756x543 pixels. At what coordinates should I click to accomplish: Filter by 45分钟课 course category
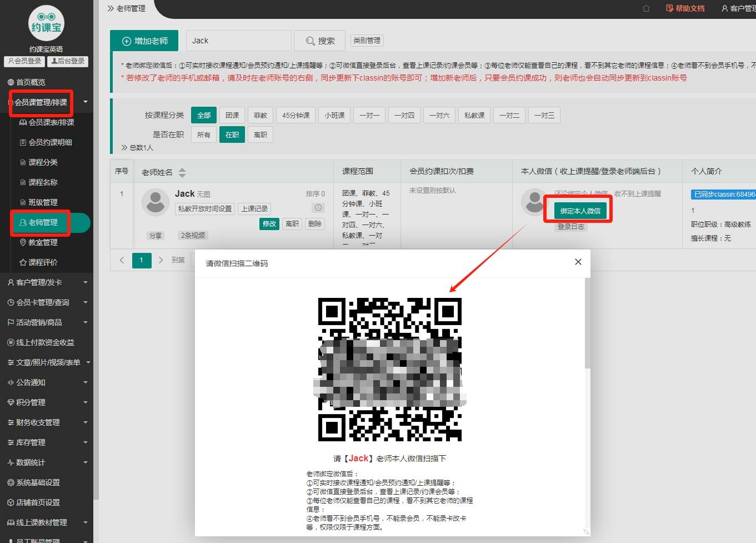[x=296, y=115]
